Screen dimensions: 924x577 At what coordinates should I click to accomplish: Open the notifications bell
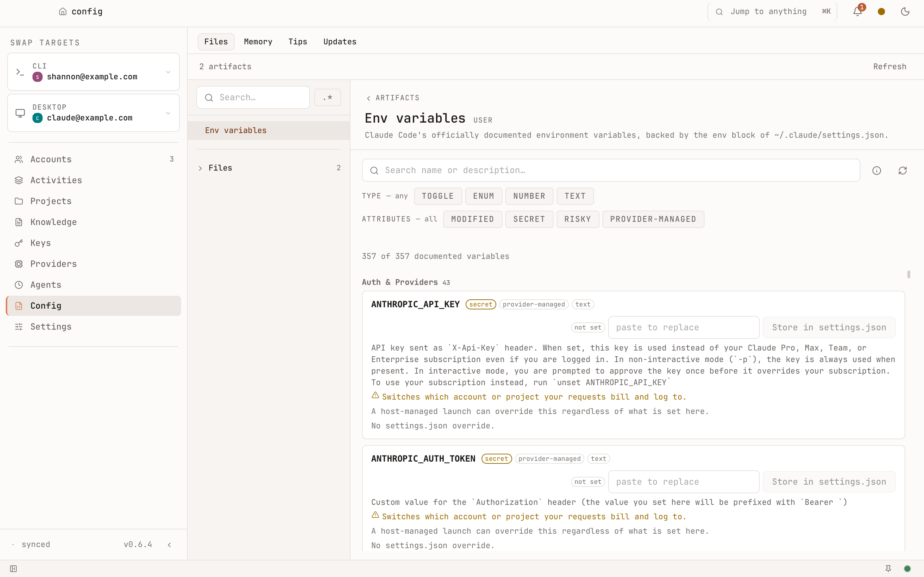coord(858,12)
